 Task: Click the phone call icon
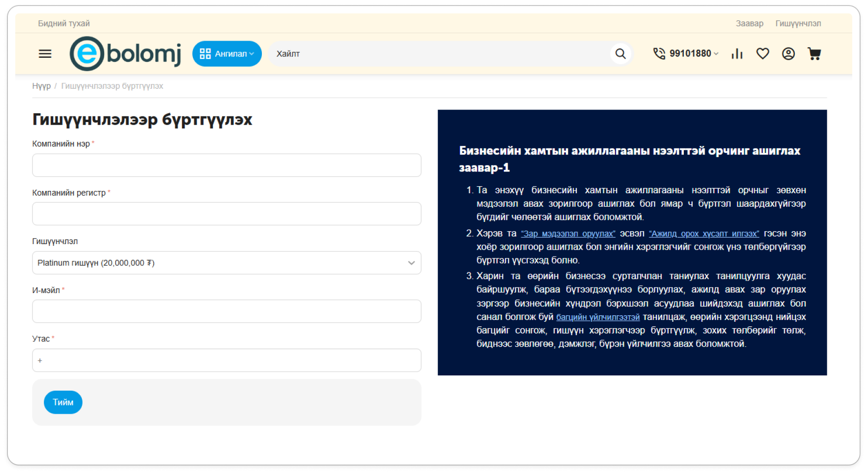point(659,54)
